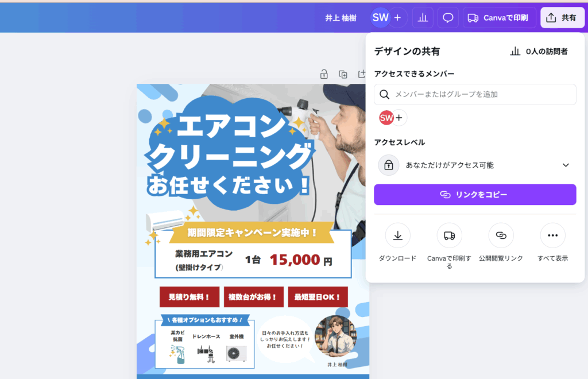Image resolution: width=588 pixels, height=379 pixels.
Task: Select the Canvaで印刷する truck icon
Action: tap(449, 235)
